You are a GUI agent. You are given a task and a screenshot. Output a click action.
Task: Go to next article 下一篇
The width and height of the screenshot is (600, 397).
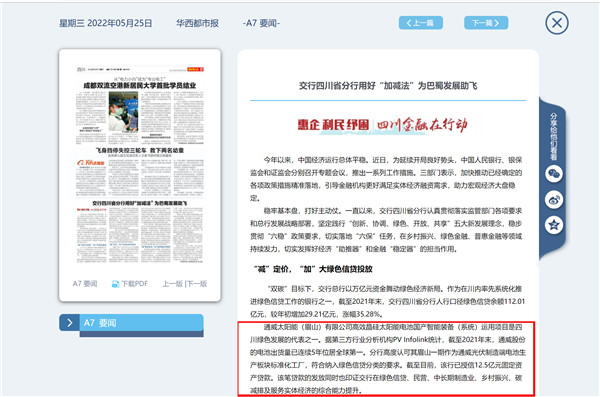(486, 23)
